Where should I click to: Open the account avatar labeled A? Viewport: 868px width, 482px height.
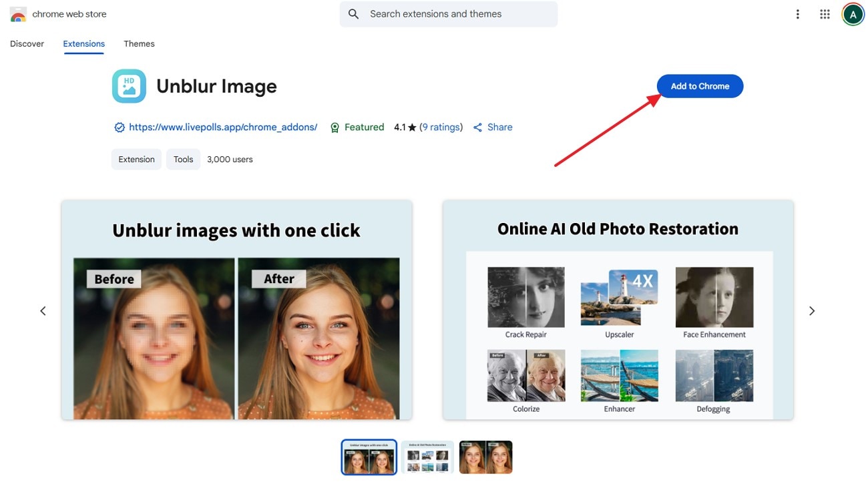(x=853, y=14)
